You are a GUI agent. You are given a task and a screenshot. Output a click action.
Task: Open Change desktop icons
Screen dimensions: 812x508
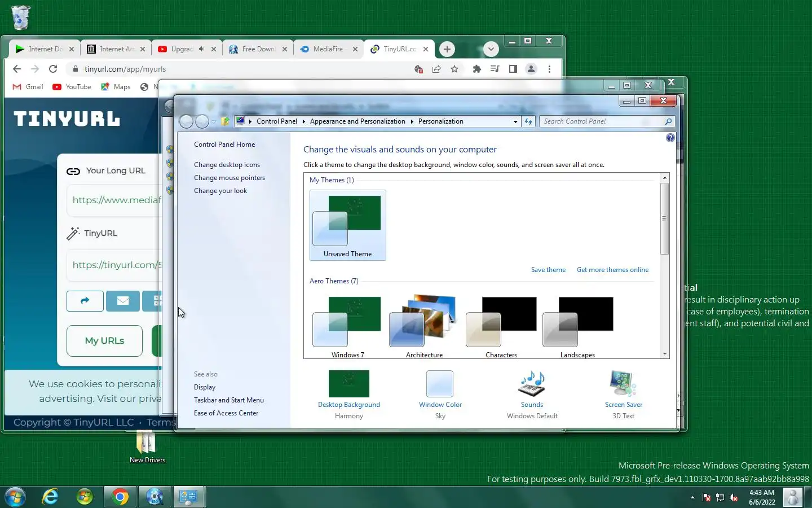pyautogui.click(x=227, y=165)
